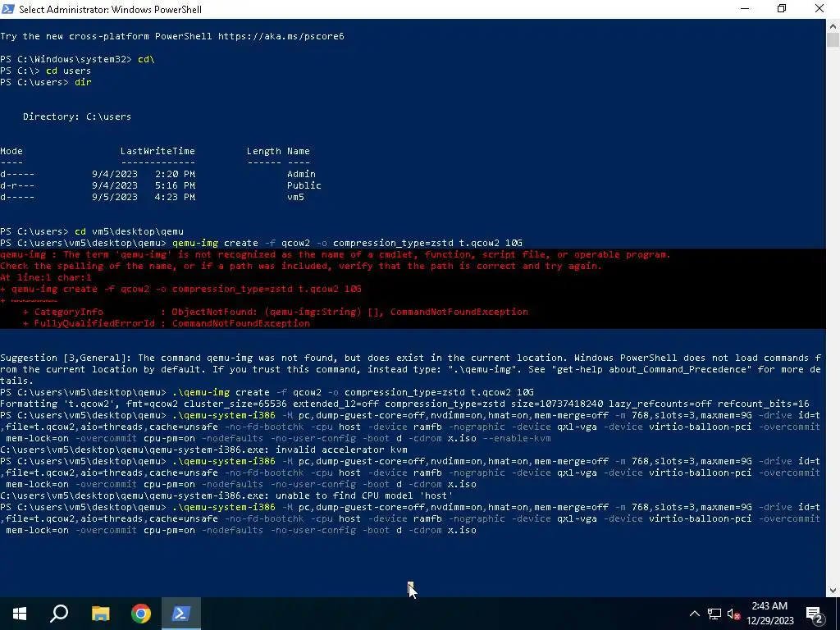This screenshot has width=840, height=630.
Task: Close the PowerShell window
Action: (819, 9)
